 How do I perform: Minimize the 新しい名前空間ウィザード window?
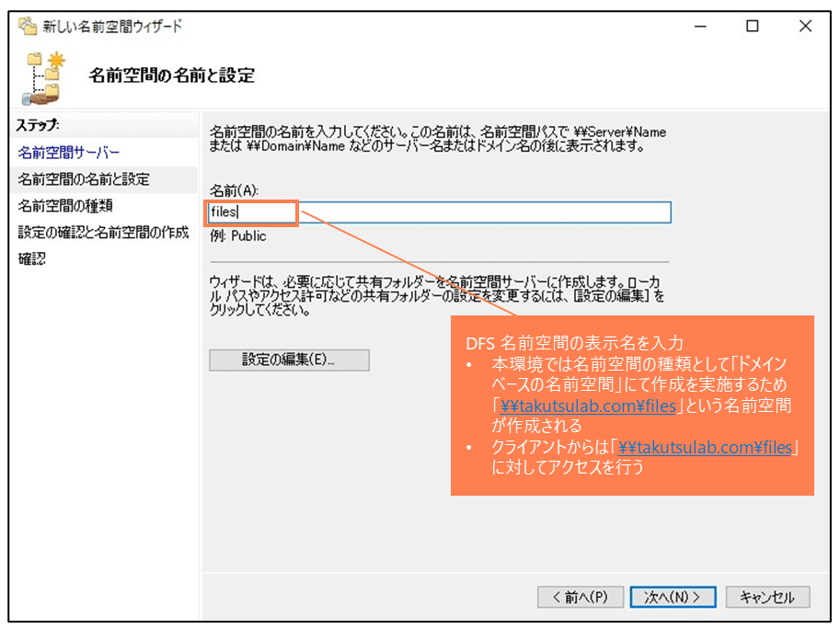pos(700,27)
